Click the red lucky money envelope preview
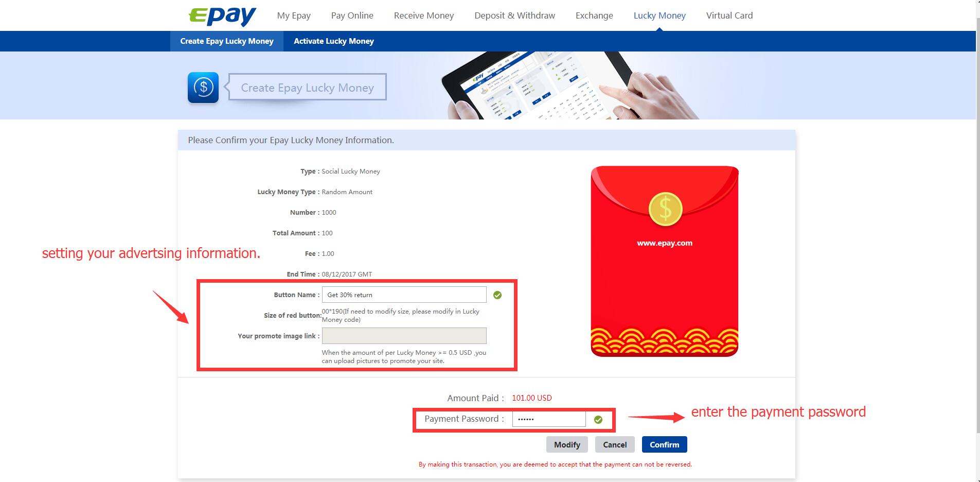 pos(665,261)
